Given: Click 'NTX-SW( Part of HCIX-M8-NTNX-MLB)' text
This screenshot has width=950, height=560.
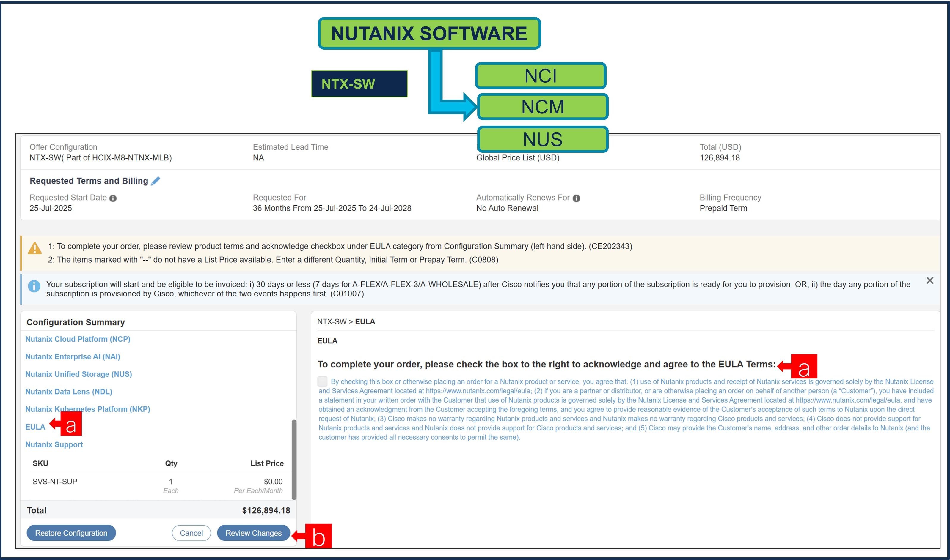Looking at the screenshot, I should (x=101, y=158).
